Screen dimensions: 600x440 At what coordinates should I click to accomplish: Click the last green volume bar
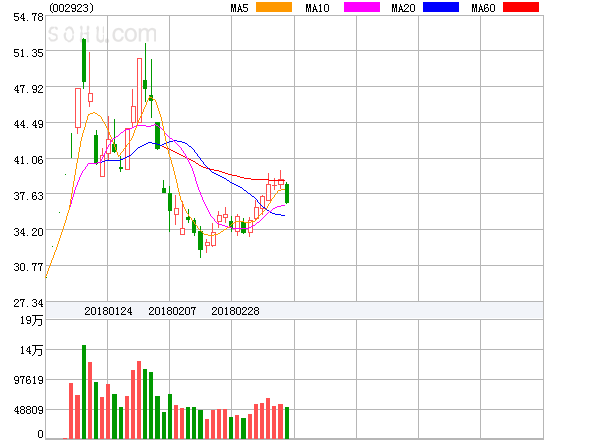[x=287, y=423]
